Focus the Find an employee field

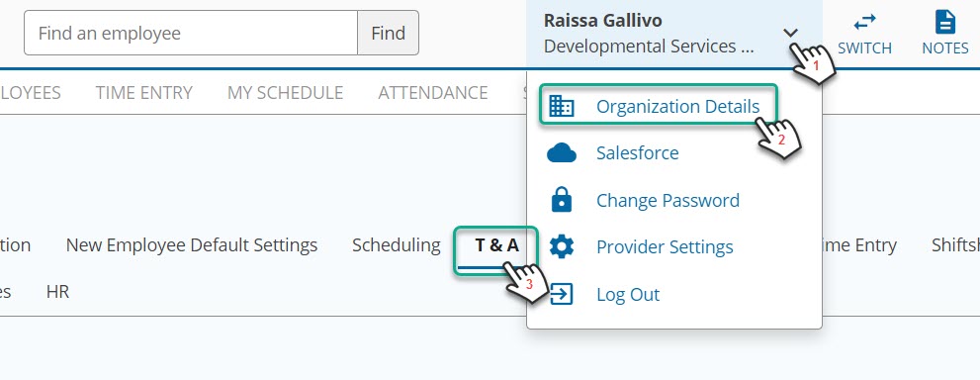pos(191,33)
